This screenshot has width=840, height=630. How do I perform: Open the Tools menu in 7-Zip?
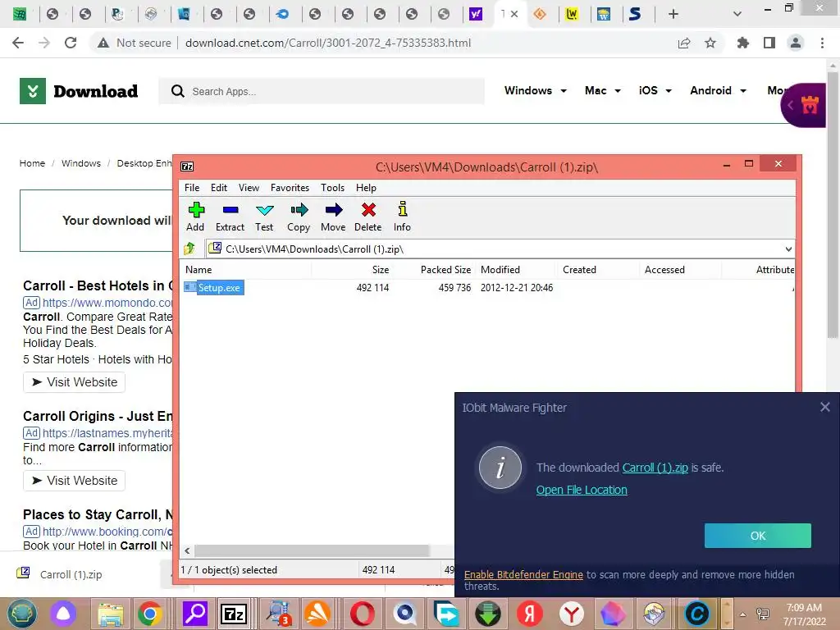[333, 188]
